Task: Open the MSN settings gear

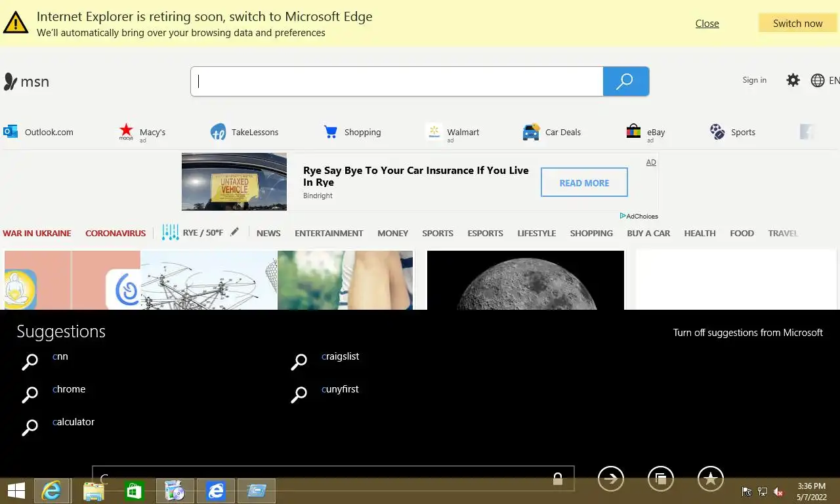Action: pyautogui.click(x=793, y=80)
